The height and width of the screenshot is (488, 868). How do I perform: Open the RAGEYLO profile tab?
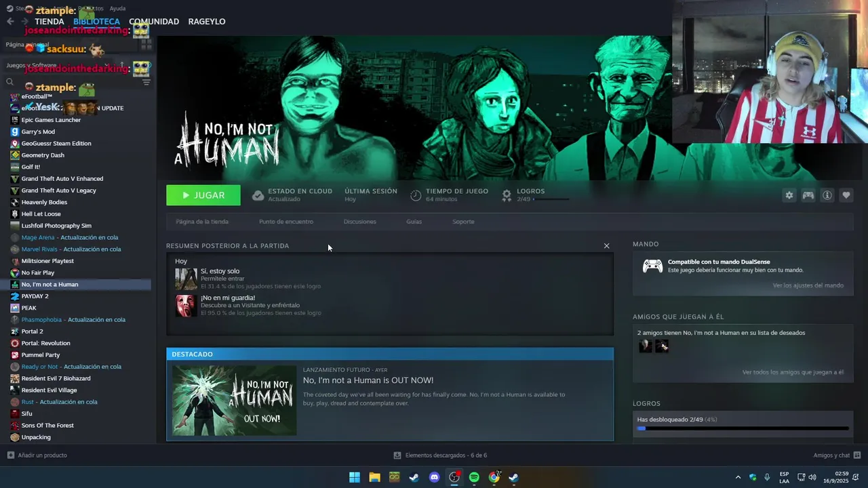[207, 22]
